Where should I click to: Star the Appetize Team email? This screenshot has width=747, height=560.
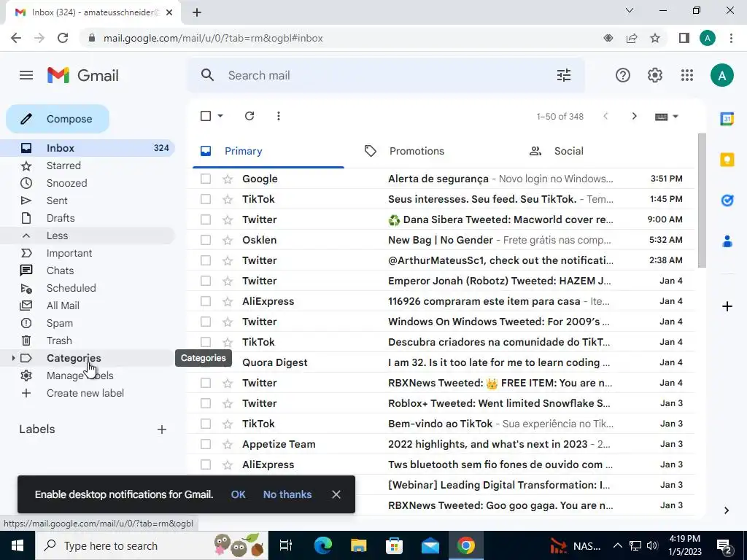[x=228, y=444]
